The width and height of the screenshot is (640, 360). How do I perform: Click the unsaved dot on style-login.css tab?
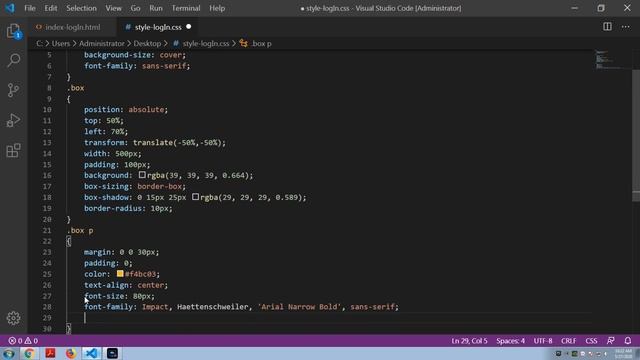tap(189, 27)
